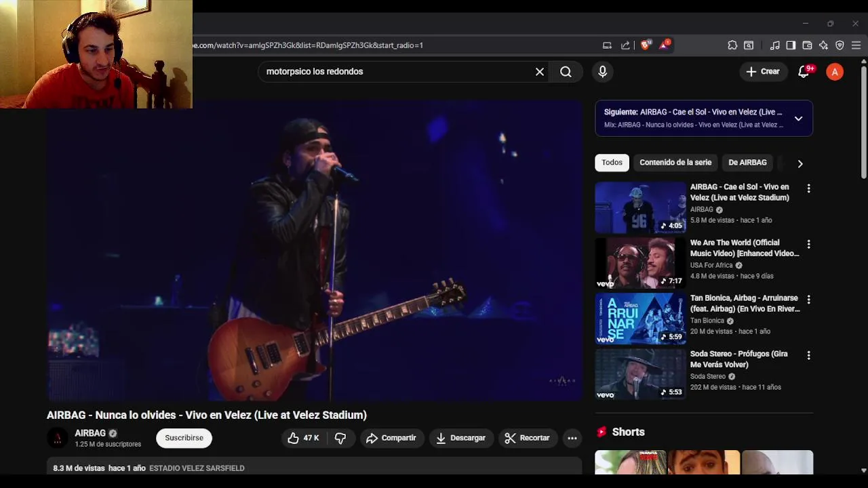Open the Leo AI sparkle icon

click(823, 45)
